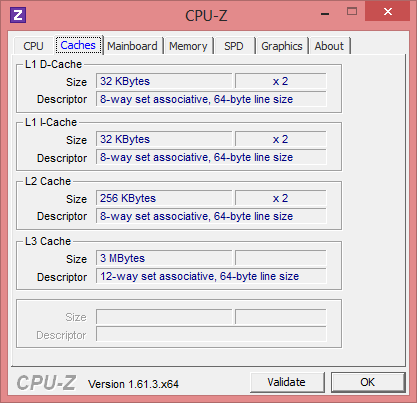
Task: Click the Validate button
Action: 287,382
